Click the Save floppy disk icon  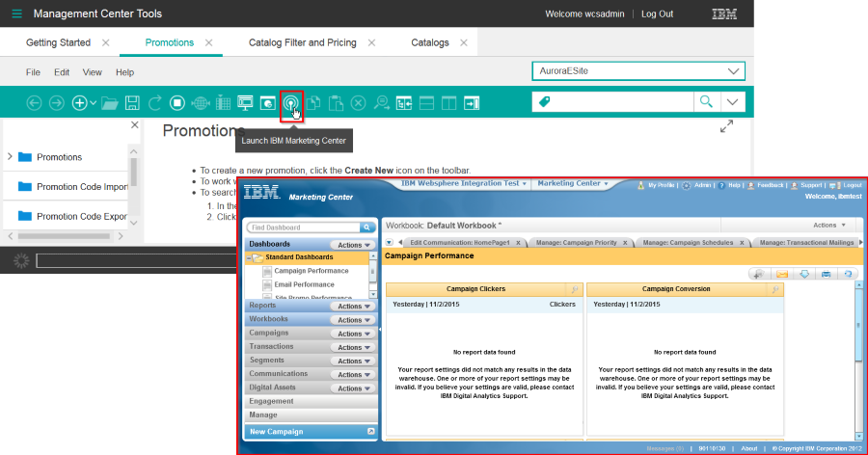tap(132, 103)
